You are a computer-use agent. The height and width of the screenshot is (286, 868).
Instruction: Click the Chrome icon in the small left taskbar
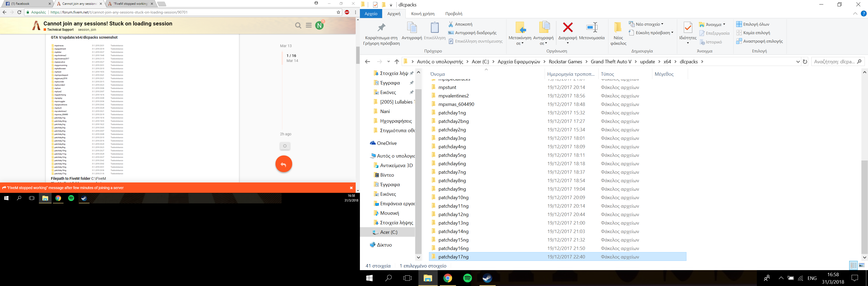[x=58, y=198]
